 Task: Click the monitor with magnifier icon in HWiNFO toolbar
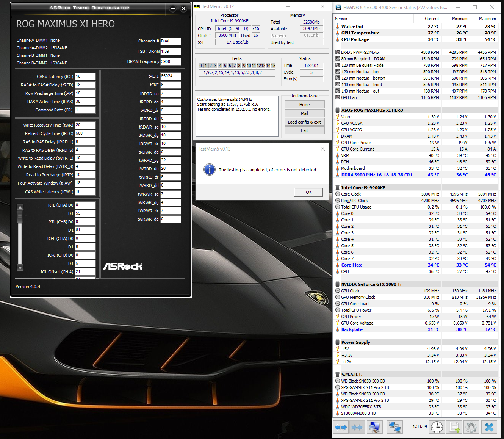coord(374,427)
